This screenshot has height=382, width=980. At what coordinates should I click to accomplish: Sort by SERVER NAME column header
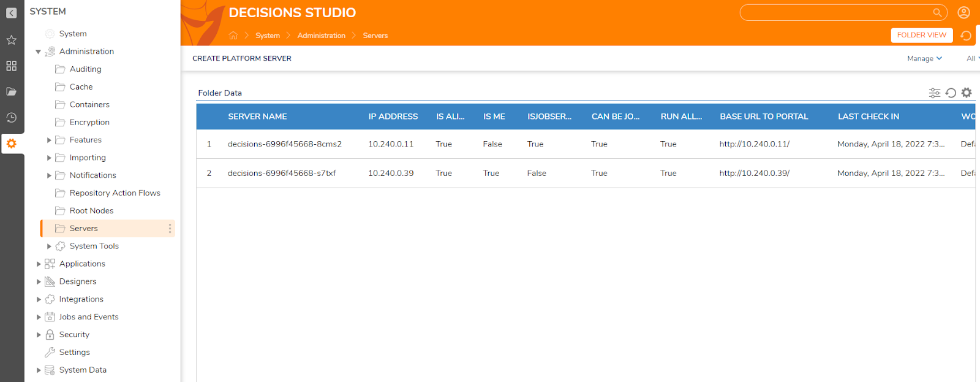coord(257,117)
